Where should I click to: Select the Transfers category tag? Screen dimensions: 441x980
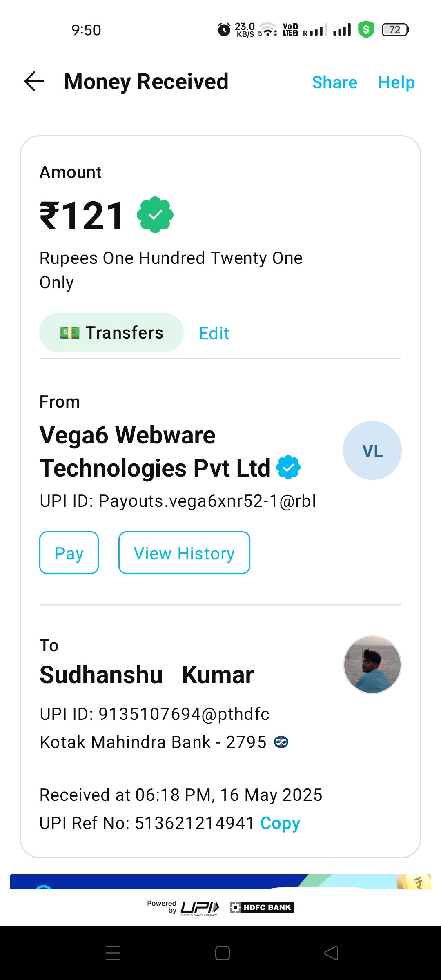(x=111, y=333)
